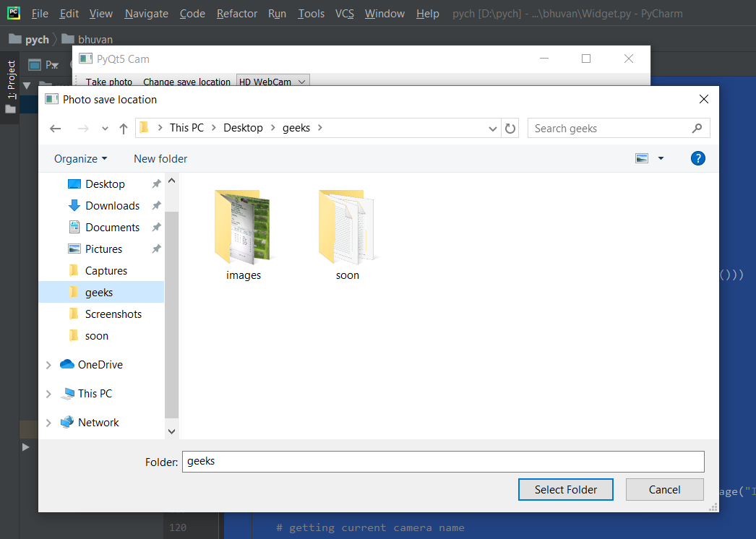Viewport: 756px width, 539px height.
Task: Open the Help question mark icon
Action: (697, 158)
